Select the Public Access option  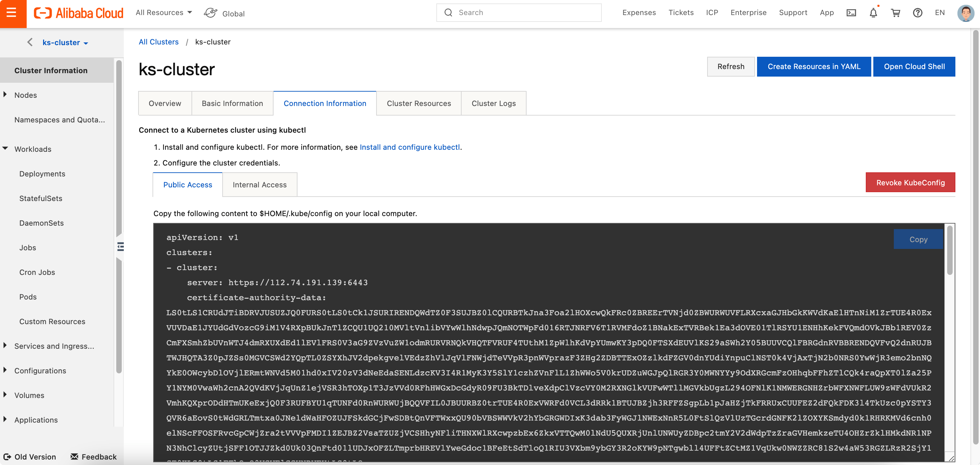(188, 185)
